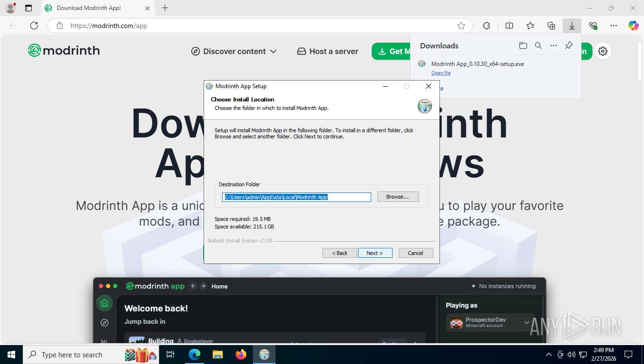
Task: Open more options in Downloads panel
Action: (x=554, y=45)
